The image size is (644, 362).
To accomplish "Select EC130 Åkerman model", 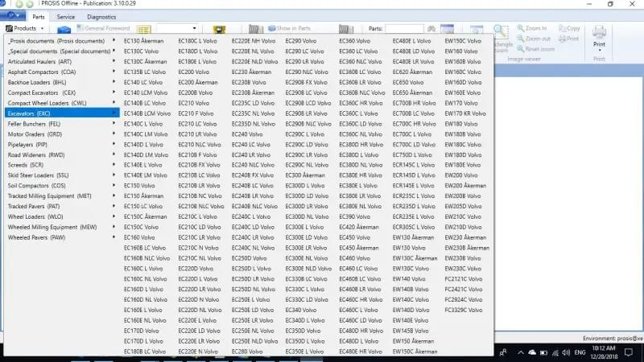I will pyautogui.click(x=143, y=41).
